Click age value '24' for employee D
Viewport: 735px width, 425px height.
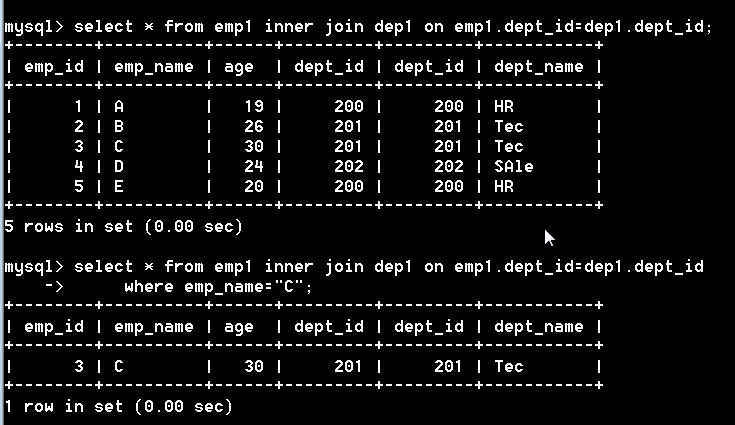pos(254,166)
